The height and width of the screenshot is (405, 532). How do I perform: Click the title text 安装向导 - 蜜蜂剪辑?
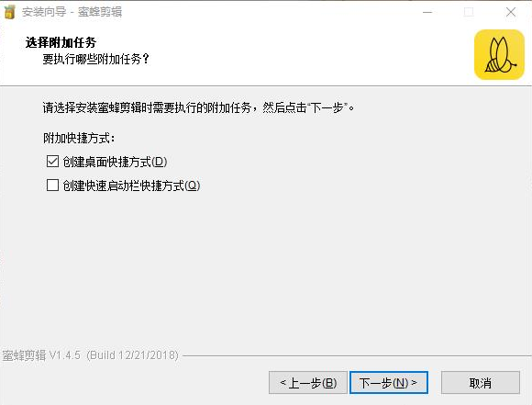coord(72,12)
